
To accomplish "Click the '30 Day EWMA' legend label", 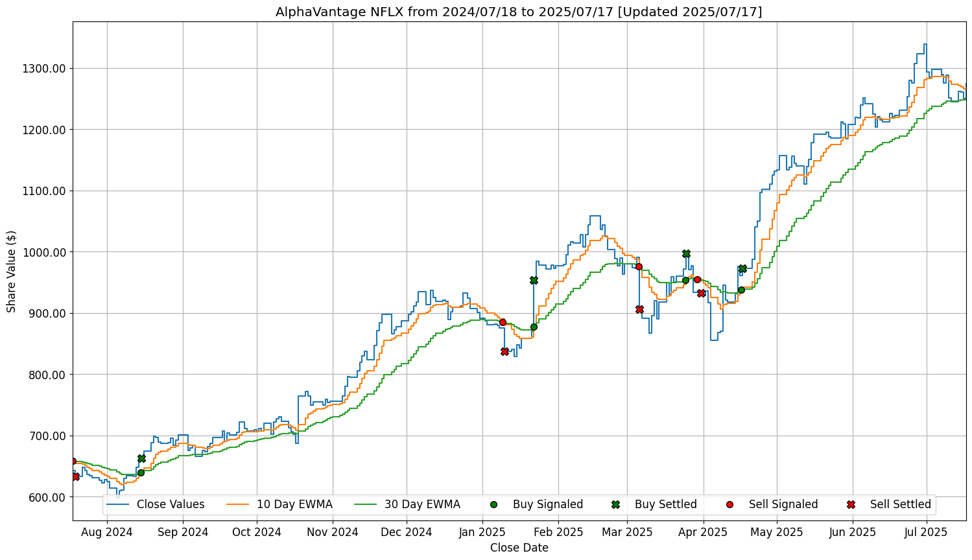I will 422,504.
